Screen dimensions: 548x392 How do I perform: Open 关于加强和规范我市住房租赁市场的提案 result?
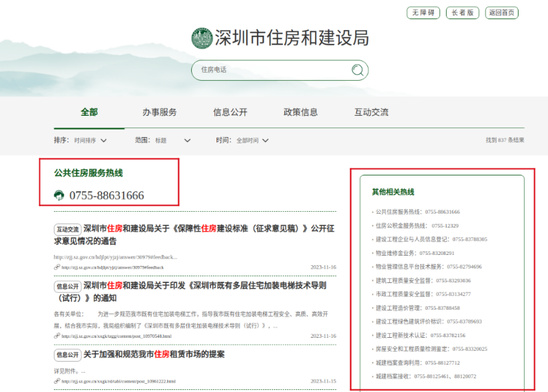154,354
